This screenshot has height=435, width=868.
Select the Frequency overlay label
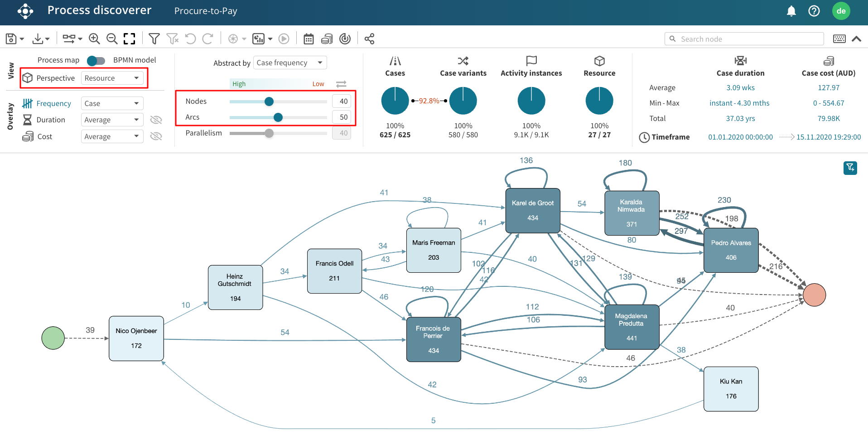coord(53,103)
